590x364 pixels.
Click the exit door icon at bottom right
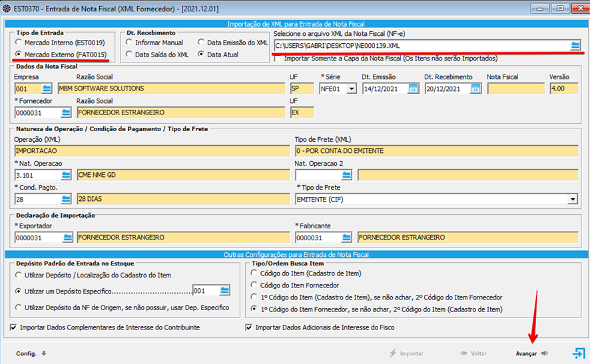578,353
